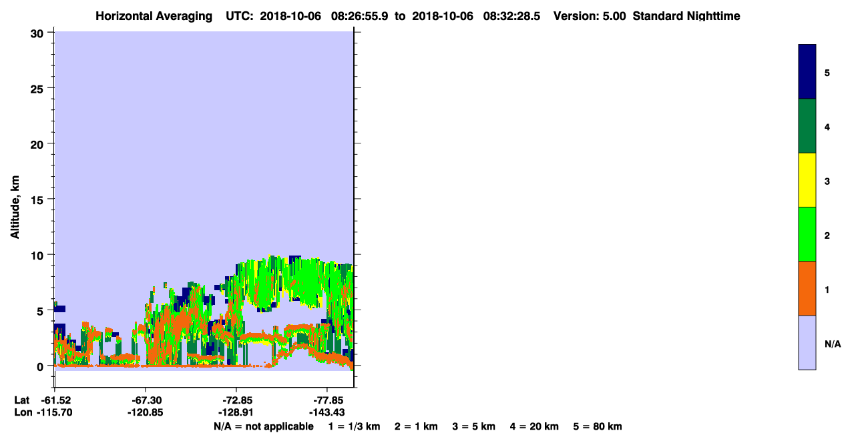Click the lavender N/A colorbar segment
Viewport: 868px width, 445px height.
point(807,342)
